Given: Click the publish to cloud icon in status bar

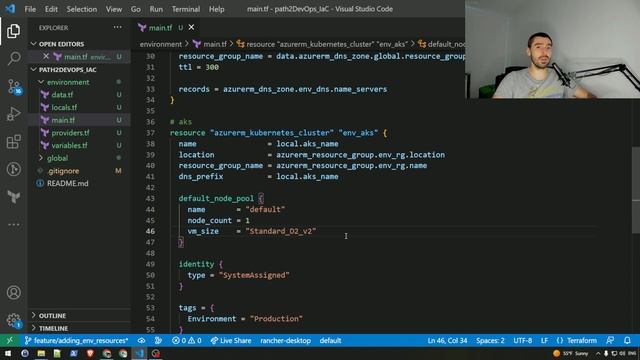Looking at the screenshot, I should tap(141, 340).
